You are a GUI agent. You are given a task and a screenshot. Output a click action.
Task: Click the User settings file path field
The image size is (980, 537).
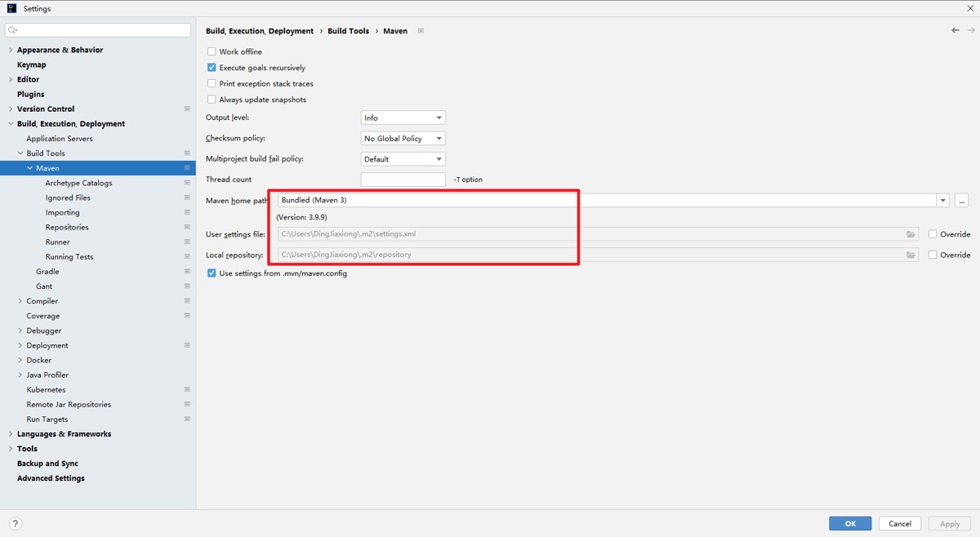(x=598, y=234)
